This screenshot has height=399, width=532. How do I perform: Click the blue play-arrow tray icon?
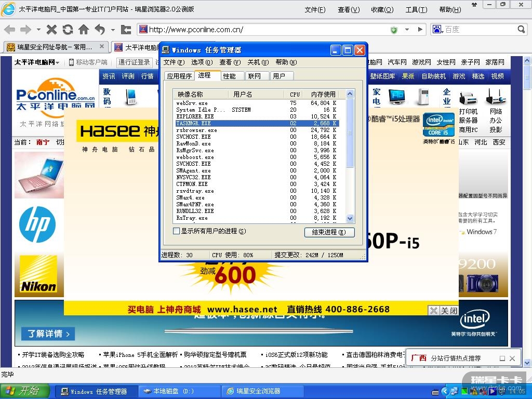click(x=492, y=392)
